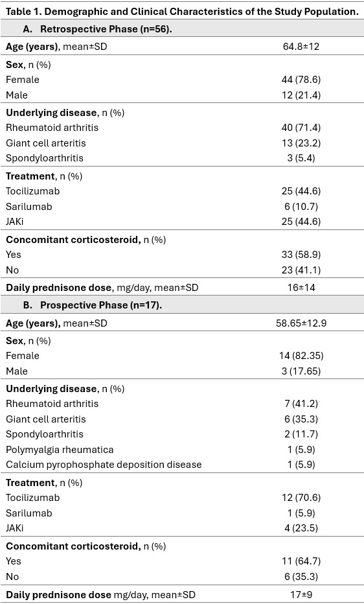Select the No 23 (41.1) value
The image size is (364, 604).
pyautogui.click(x=301, y=270)
